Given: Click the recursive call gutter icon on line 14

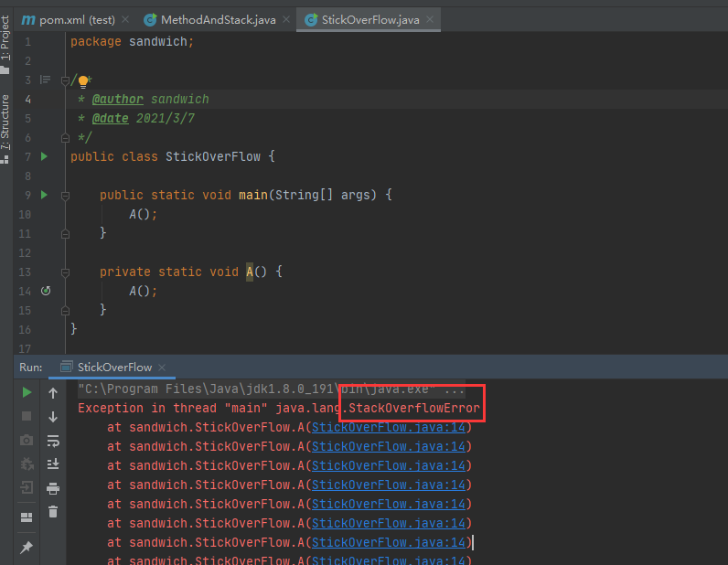Looking at the screenshot, I should pos(46,291).
